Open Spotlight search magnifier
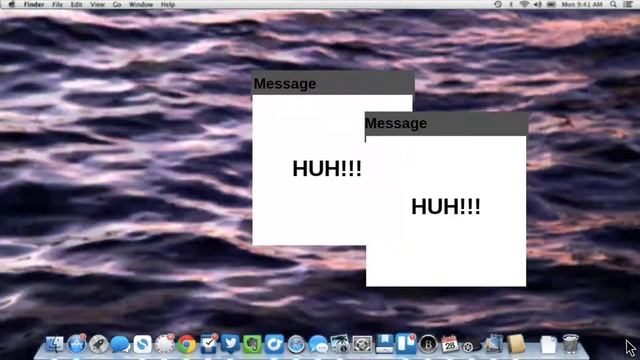640x360 pixels. [613, 4]
